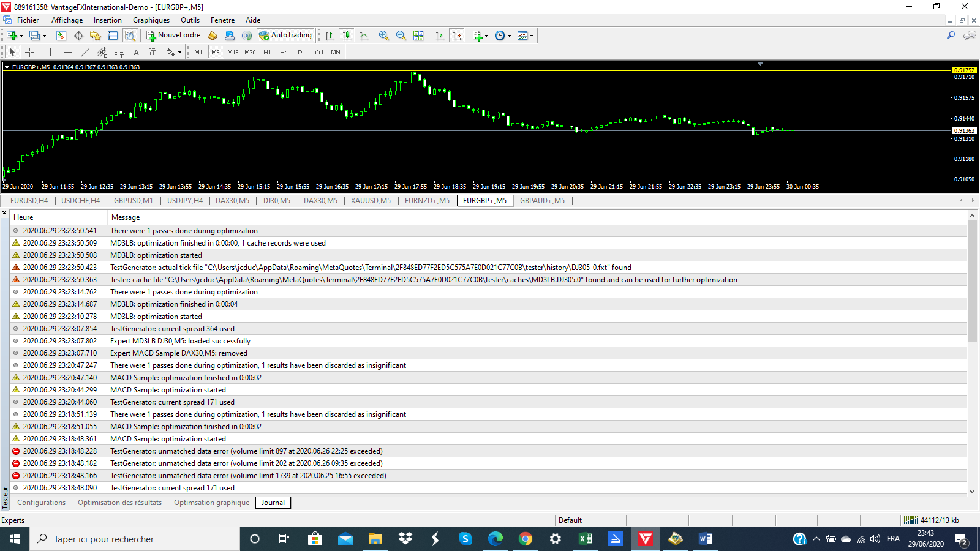
Task: Toggle the AutoTrading button
Action: pos(286,36)
